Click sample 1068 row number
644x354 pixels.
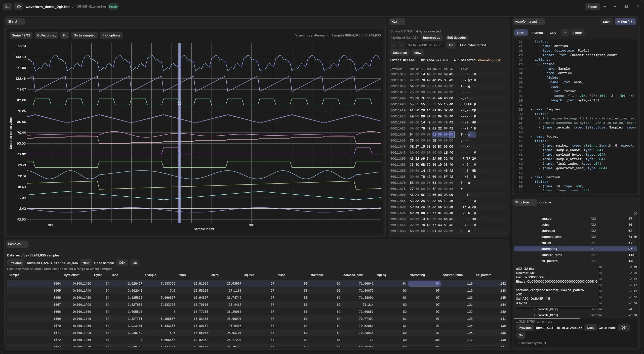point(57,312)
